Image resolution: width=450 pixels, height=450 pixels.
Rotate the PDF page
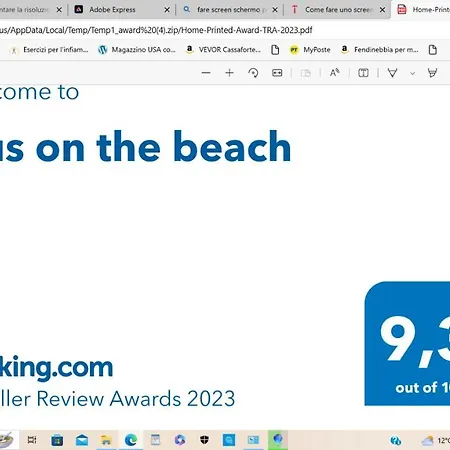point(253,73)
